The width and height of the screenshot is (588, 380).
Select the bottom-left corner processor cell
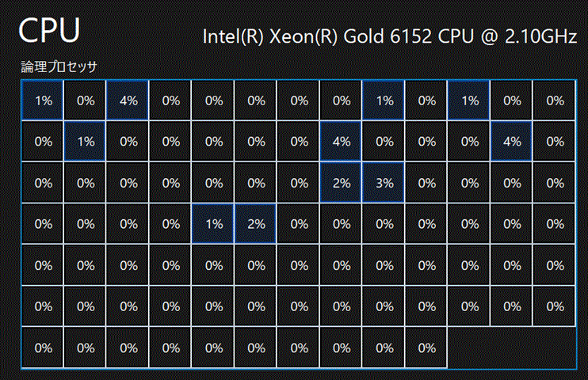point(43,347)
